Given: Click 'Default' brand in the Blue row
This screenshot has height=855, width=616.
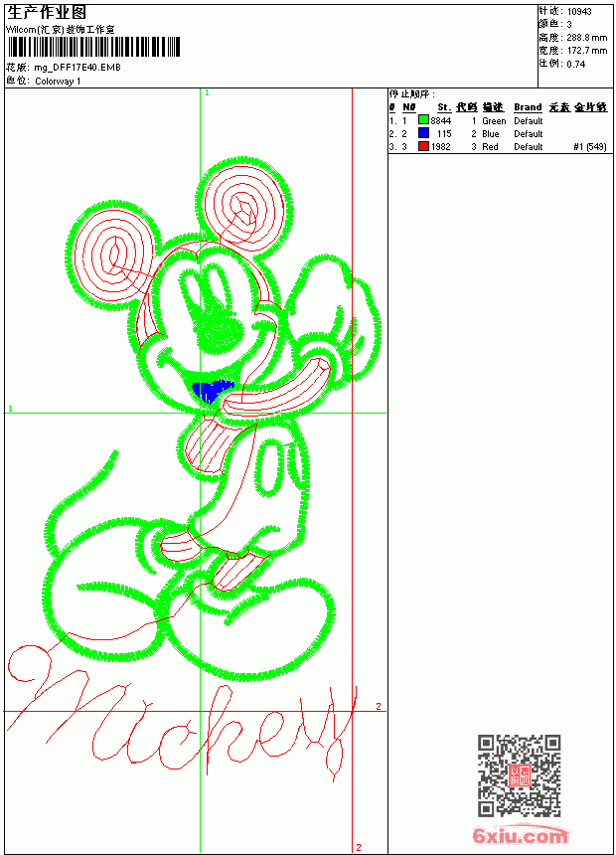Looking at the screenshot, I should click(x=529, y=133).
